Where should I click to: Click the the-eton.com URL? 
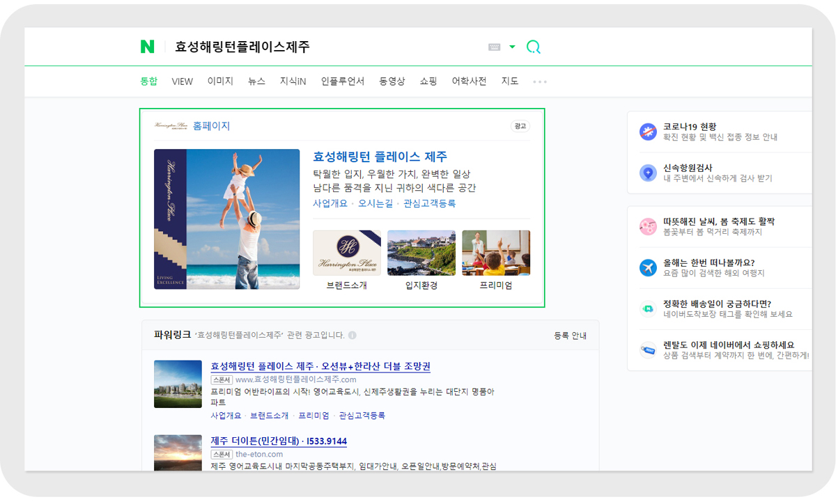(259, 454)
